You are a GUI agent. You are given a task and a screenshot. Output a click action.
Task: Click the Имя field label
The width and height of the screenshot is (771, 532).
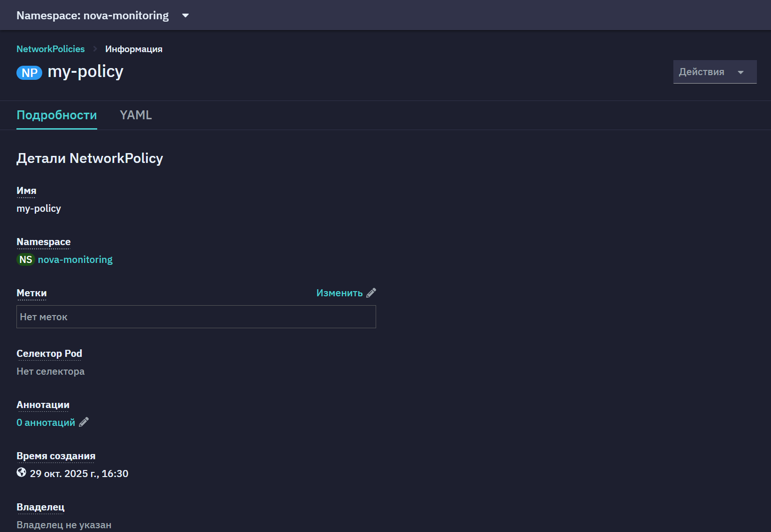[26, 191]
